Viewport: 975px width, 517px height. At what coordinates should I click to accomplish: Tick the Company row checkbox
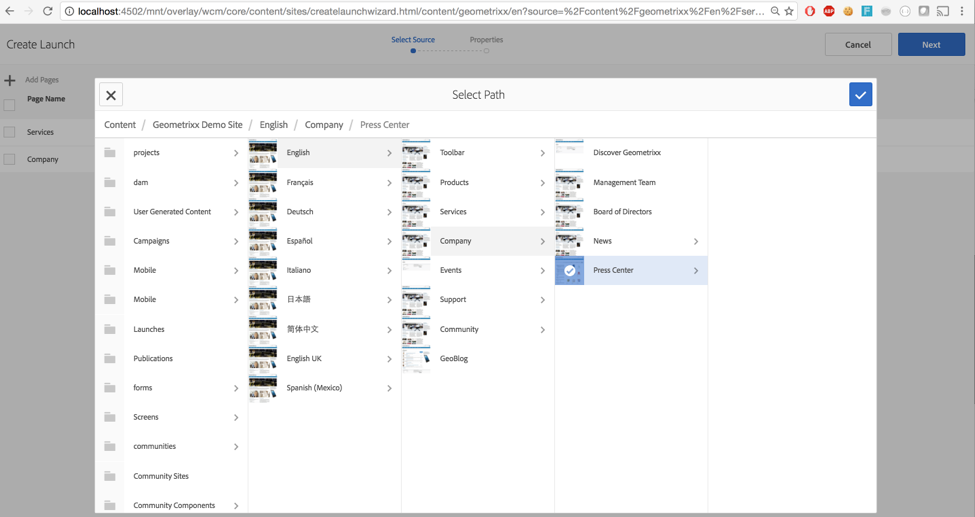tap(10, 159)
